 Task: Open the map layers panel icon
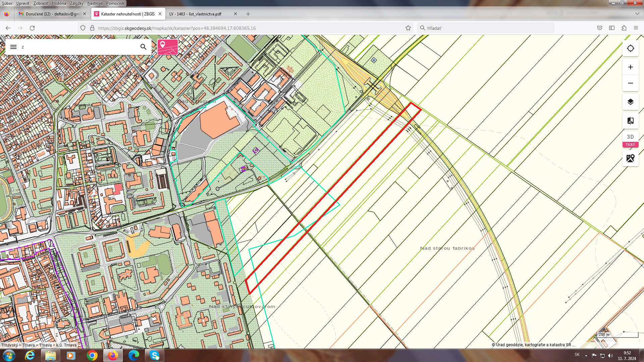coord(630,102)
